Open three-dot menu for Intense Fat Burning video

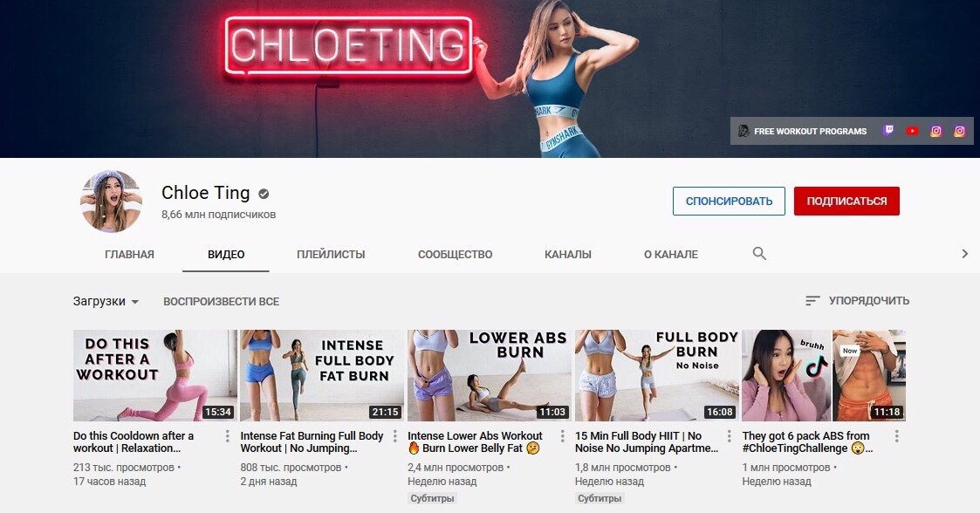point(394,436)
